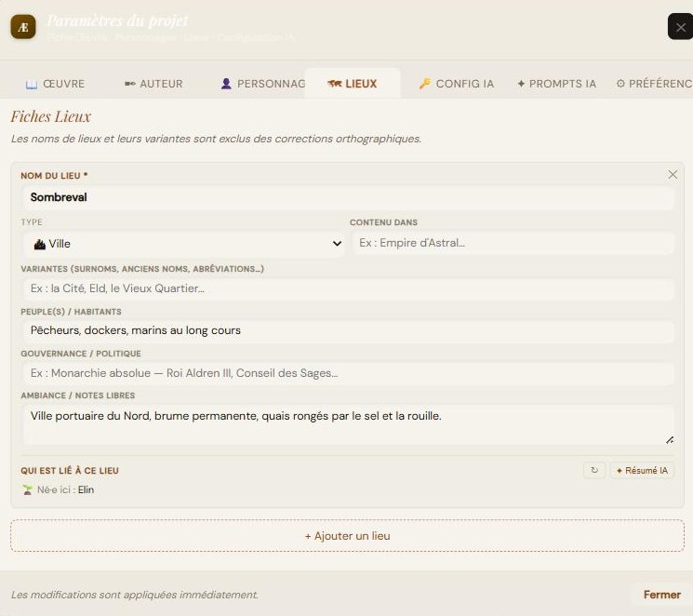Open the PRÉFÉRENCES tab
693x616 pixels.
tap(654, 84)
